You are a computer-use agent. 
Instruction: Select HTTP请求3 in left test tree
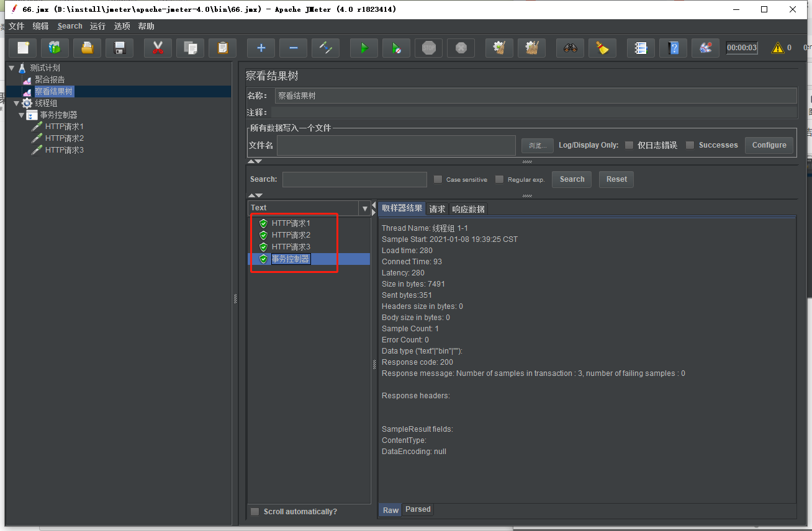click(x=65, y=150)
